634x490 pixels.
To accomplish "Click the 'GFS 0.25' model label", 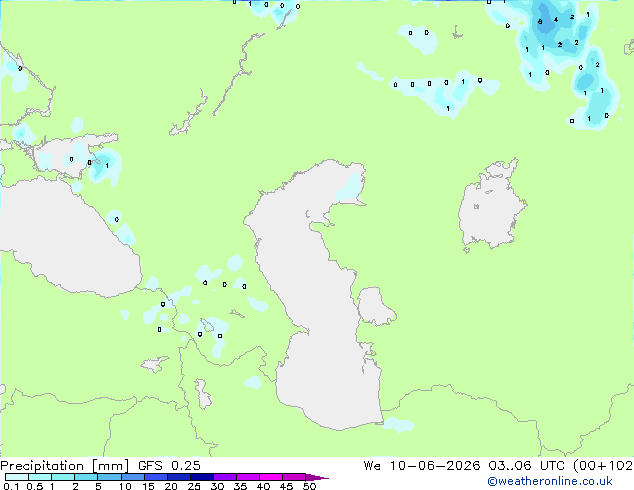I will click(169, 466).
